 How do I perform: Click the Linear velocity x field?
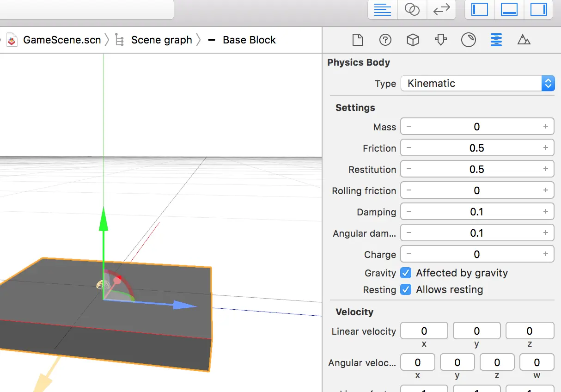[x=424, y=331]
